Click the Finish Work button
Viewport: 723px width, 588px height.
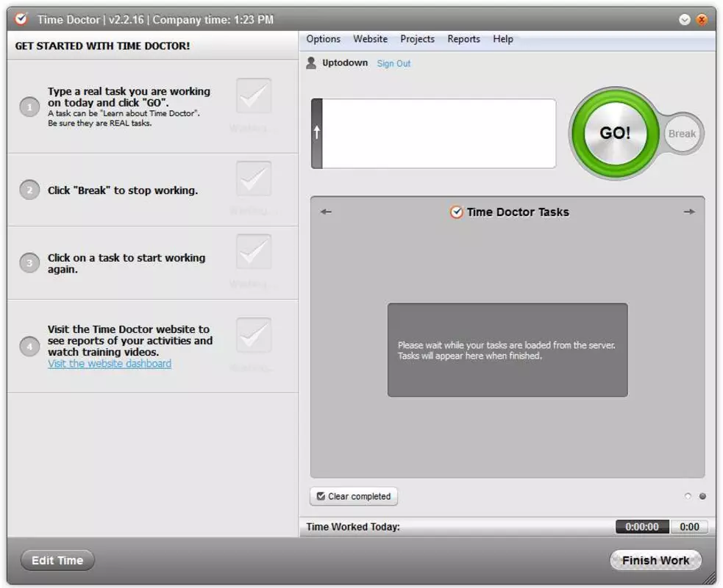coord(655,560)
